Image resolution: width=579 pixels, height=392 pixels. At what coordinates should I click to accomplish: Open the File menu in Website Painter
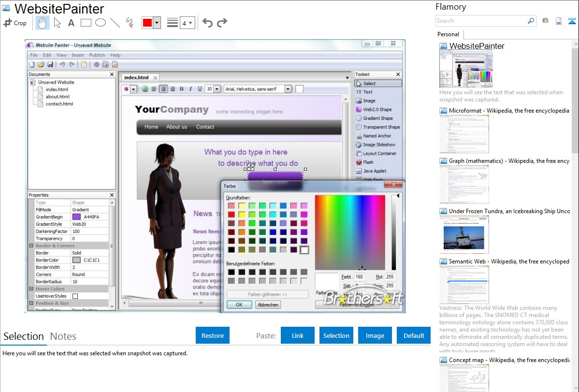coord(34,55)
